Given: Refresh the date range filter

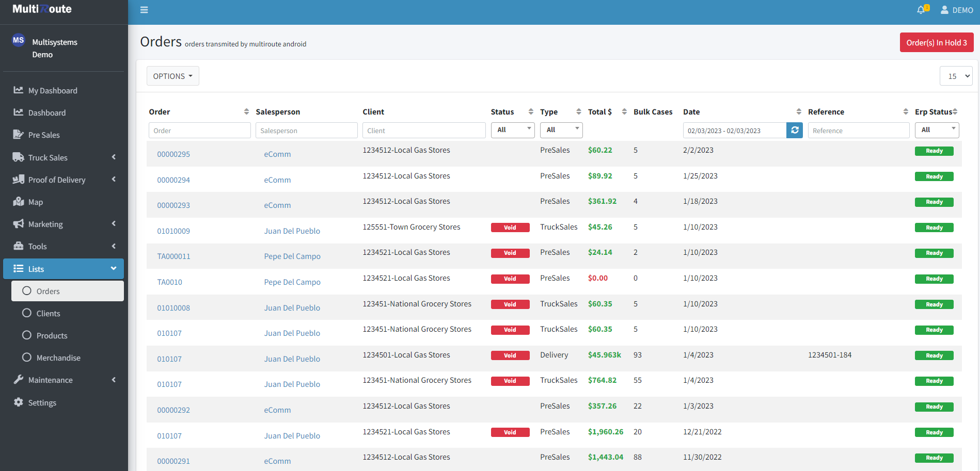Looking at the screenshot, I should (x=795, y=130).
